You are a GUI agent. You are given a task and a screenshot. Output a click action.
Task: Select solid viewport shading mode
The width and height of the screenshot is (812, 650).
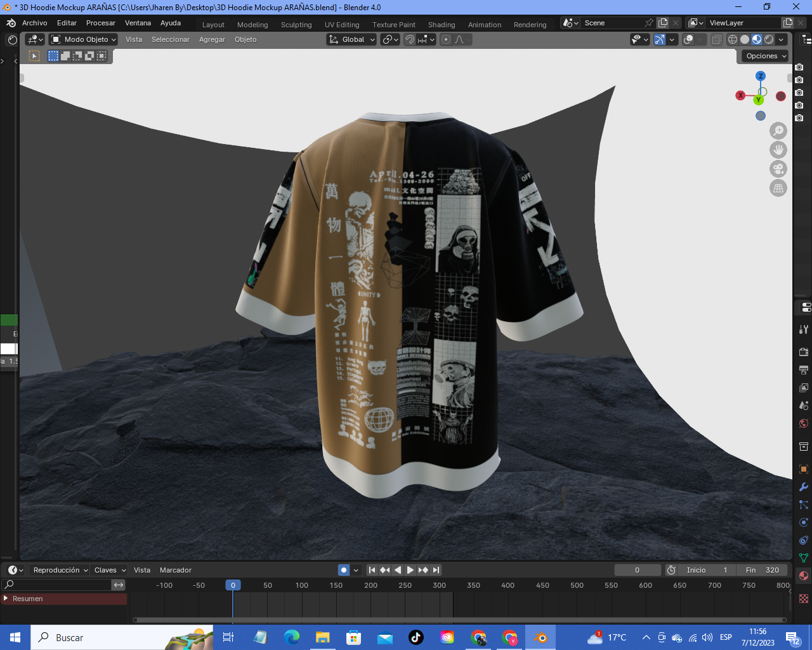pos(745,39)
